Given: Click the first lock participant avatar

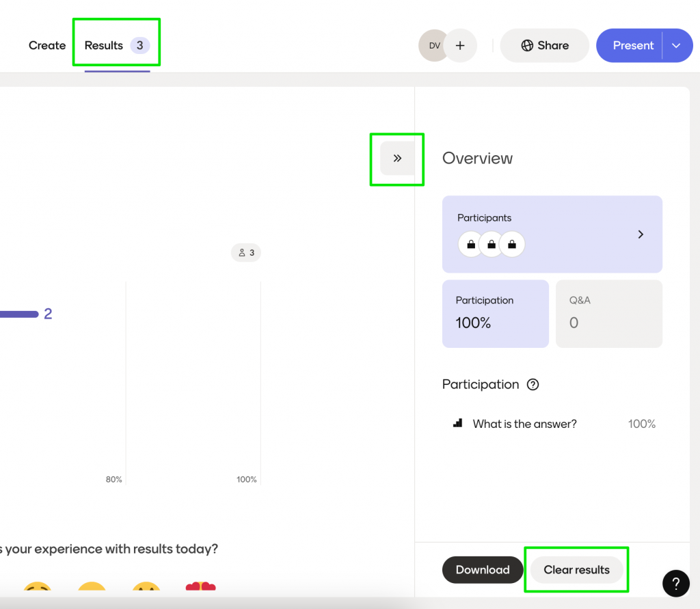Looking at the screenshot, I should coord(470,244).
